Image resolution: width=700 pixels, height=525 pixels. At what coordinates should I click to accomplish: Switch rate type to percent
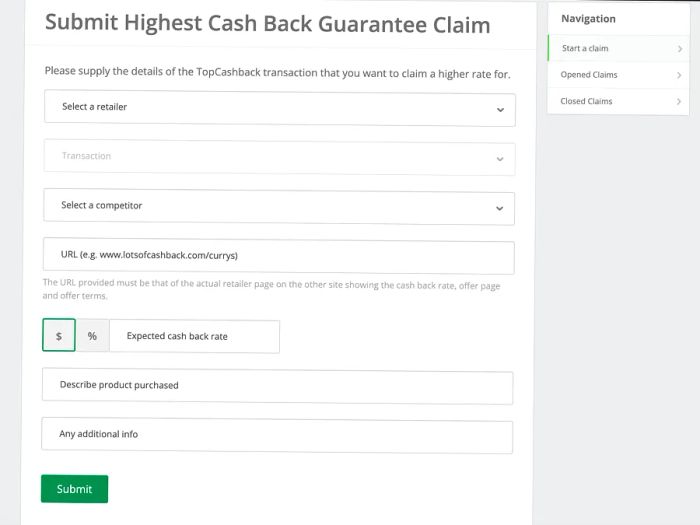(x=92, y=336)
